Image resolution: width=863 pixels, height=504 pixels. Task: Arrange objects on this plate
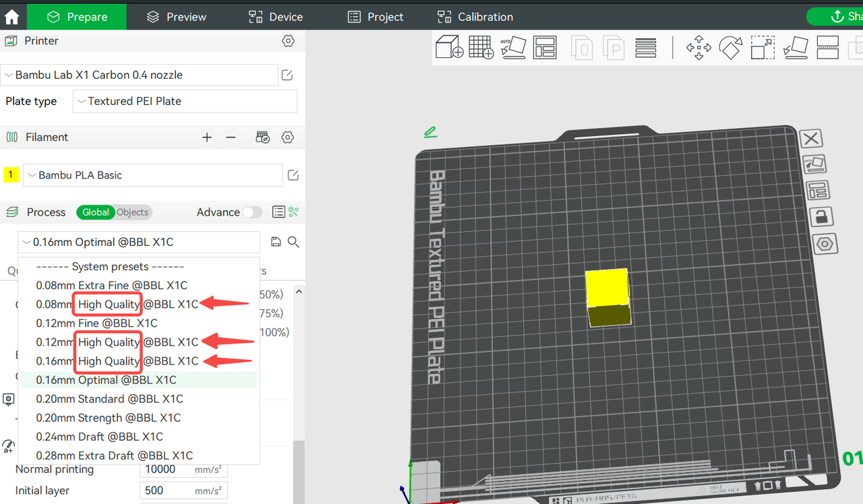click(818, 190)
